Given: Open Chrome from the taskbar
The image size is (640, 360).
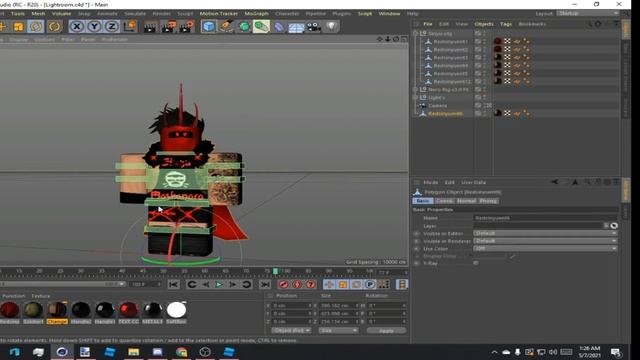Looking at the screenshot, I should coord(182,352).
